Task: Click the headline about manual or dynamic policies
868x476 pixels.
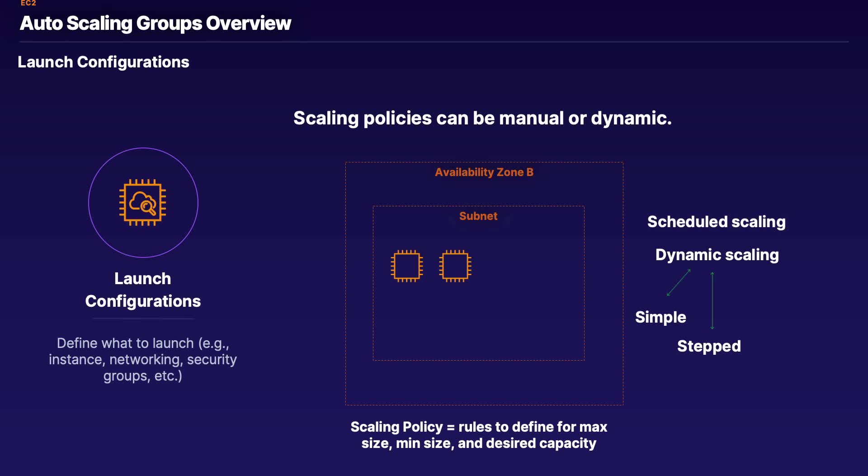Action: coord(482,118)
